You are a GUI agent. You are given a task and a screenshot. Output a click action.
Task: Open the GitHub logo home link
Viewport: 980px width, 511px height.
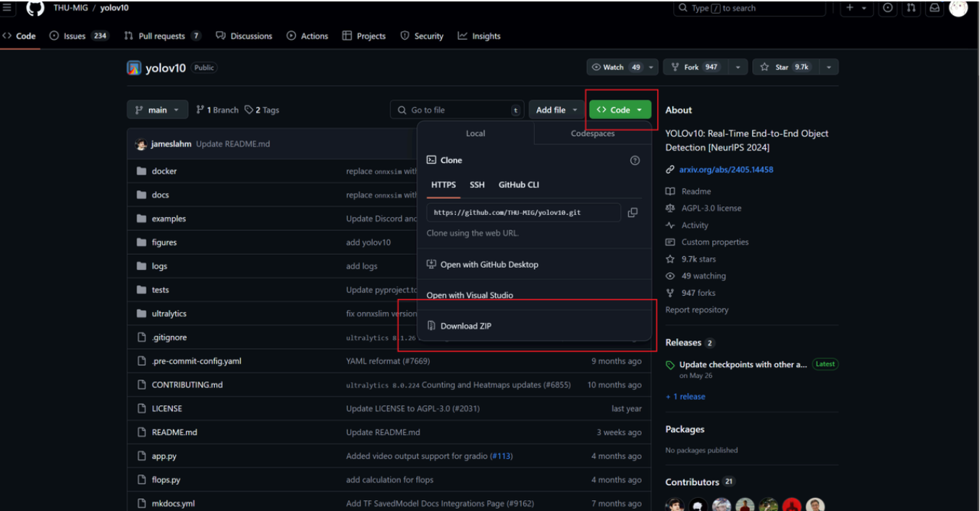click(35, 8)
